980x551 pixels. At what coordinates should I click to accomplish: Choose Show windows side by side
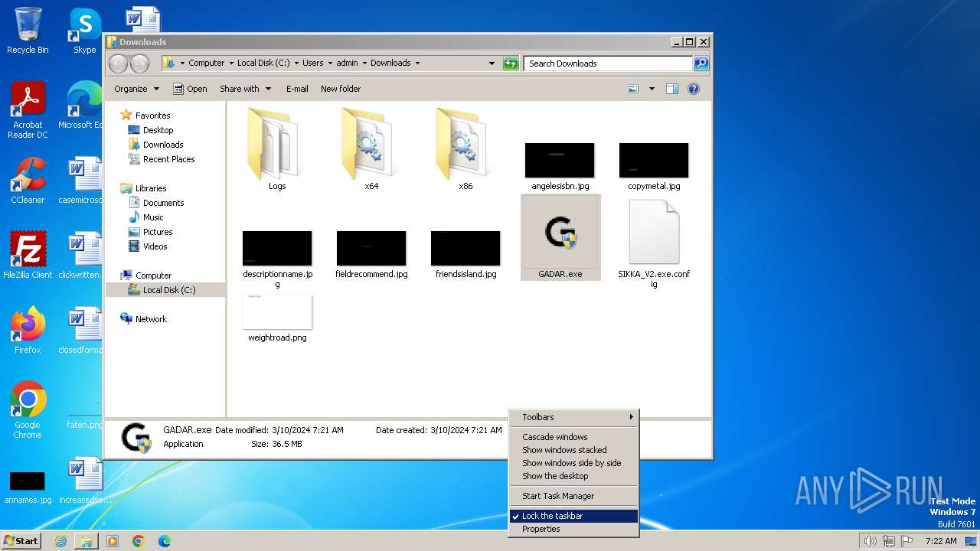coord(573,463)
